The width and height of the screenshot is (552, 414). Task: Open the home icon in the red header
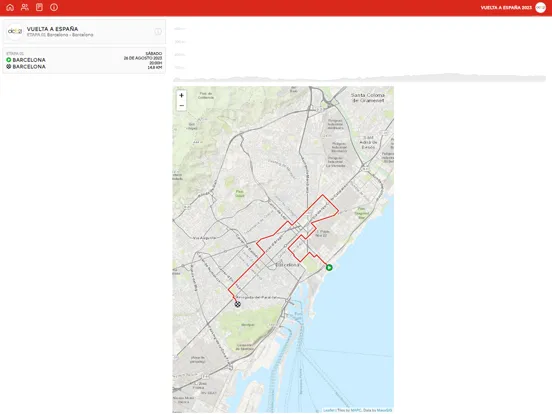(10, 7)
